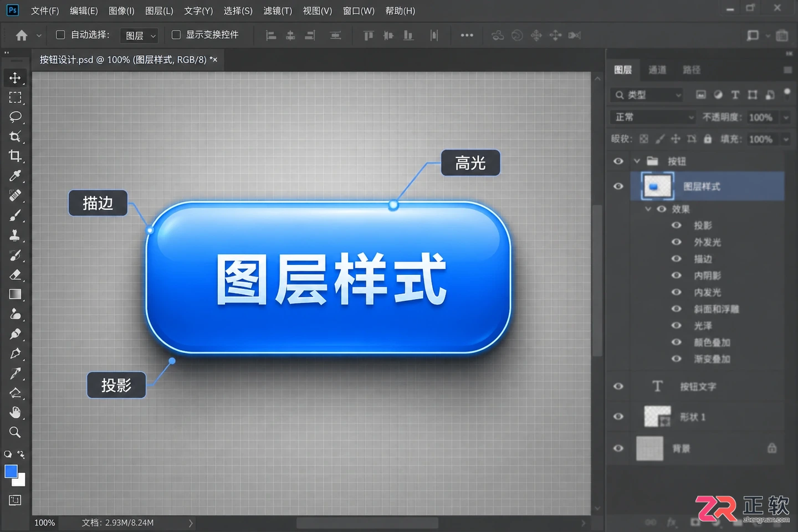Hide the 图层样式 layer
This screenshot has height=532, width=798.
tap(618, 186)
